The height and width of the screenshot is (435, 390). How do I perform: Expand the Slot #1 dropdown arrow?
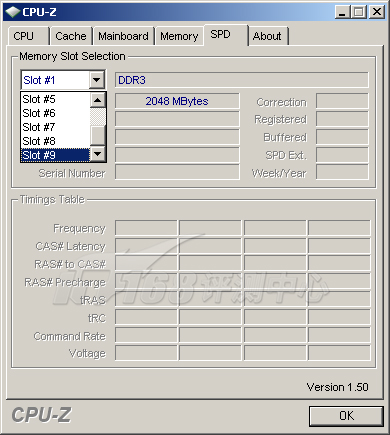click(97, 80)
